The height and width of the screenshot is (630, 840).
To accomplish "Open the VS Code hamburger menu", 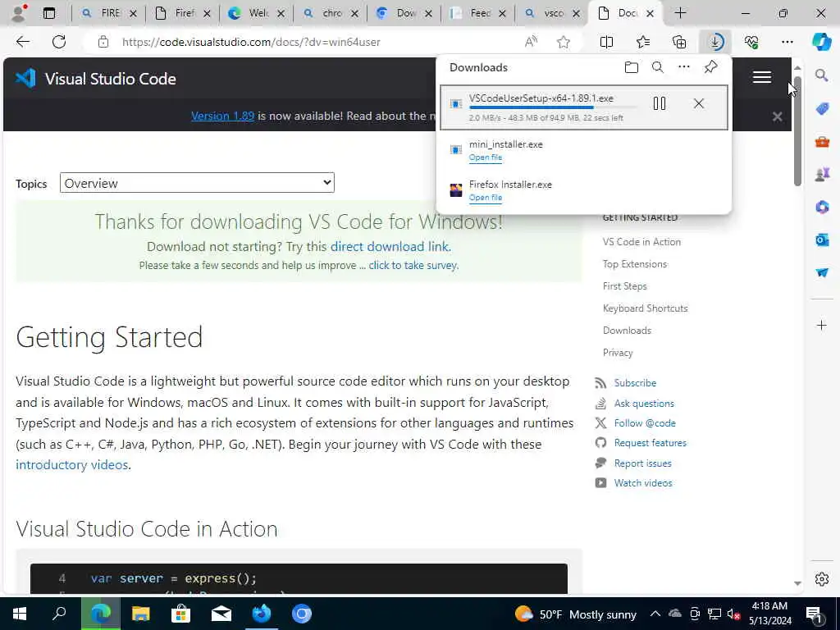I will pos(762,77).
